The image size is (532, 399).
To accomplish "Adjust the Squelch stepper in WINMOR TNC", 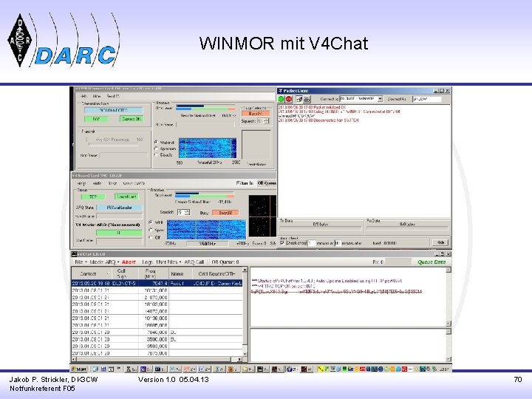I will coord(266,120).
